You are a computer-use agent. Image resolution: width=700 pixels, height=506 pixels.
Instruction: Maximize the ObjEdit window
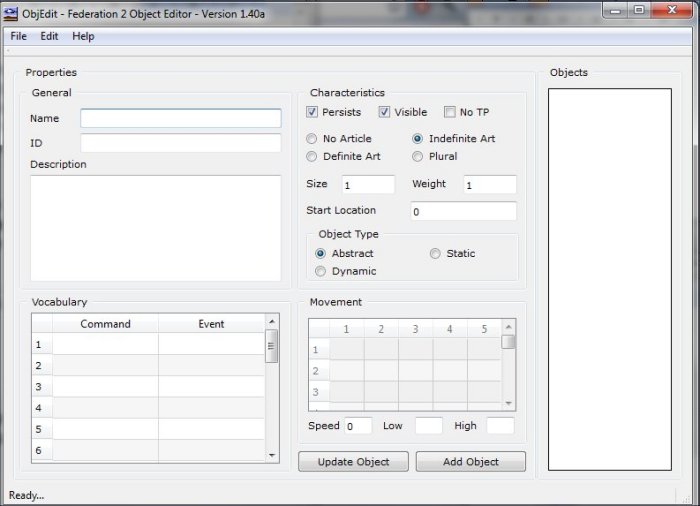tap(639, 10)
